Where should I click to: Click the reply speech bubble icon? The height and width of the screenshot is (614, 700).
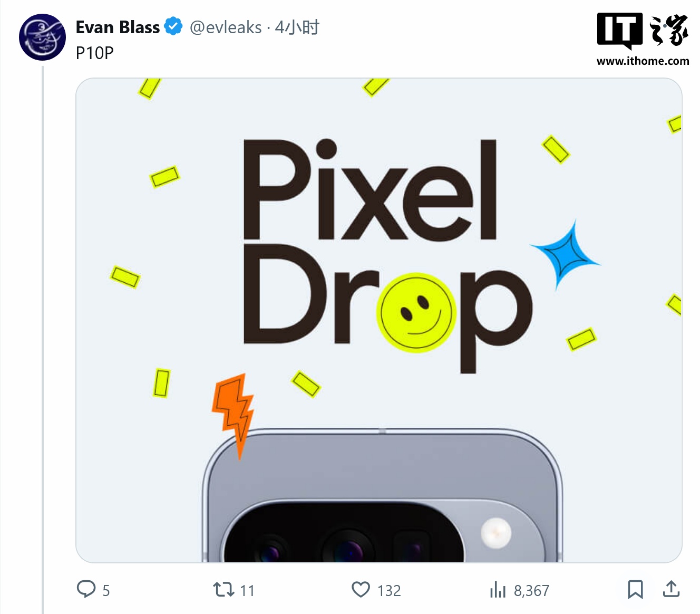(x=86, y=589)
